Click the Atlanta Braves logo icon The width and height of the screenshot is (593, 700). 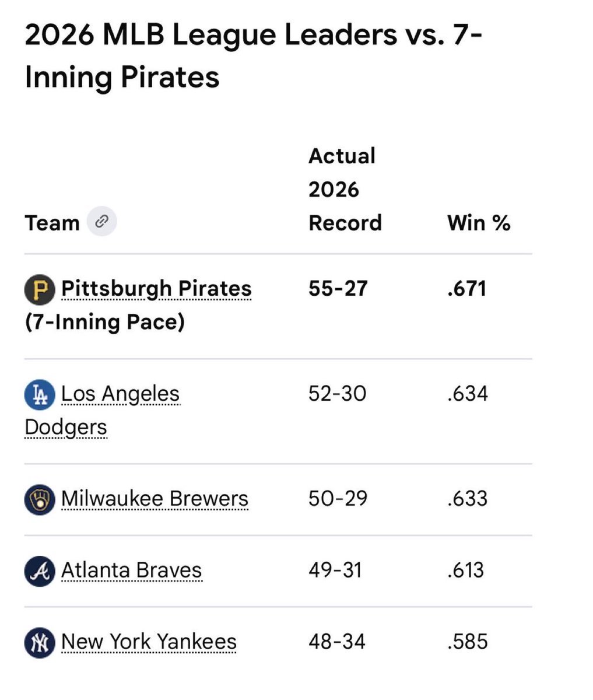(40, 571)
